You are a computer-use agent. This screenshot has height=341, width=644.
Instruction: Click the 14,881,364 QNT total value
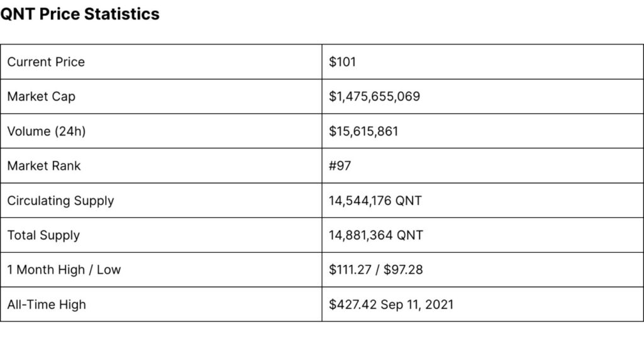376,235
